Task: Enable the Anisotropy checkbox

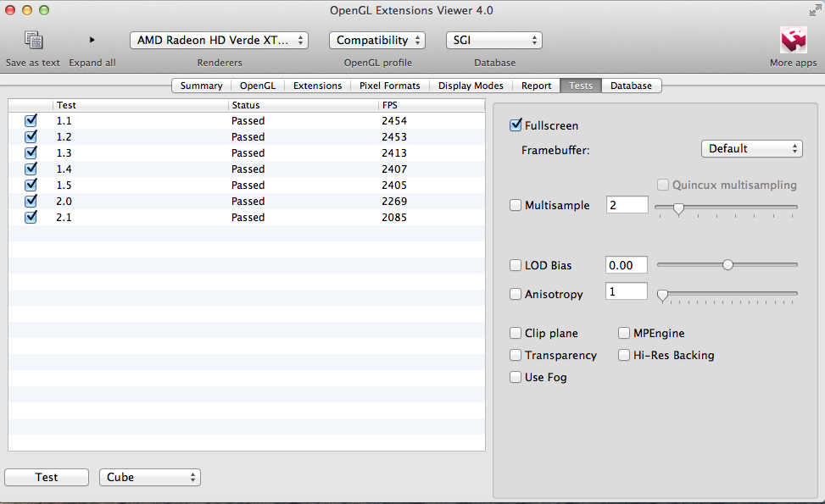Action: point(516,294)
